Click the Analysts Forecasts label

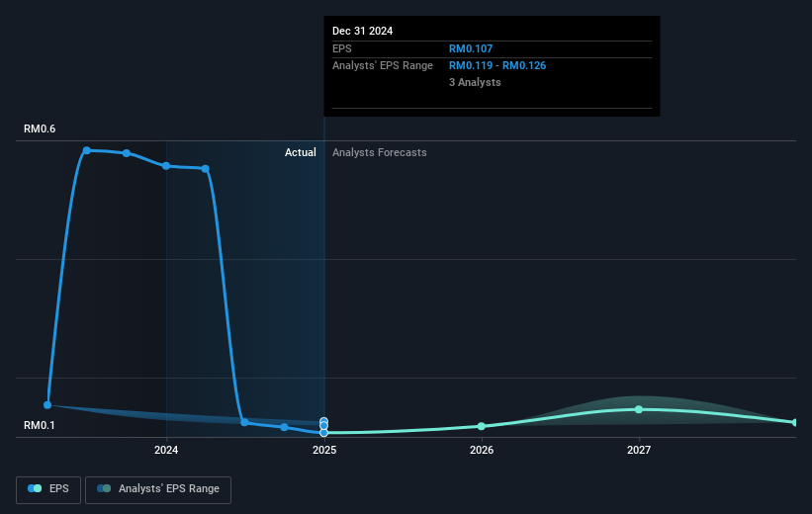[x=380, y=152]
